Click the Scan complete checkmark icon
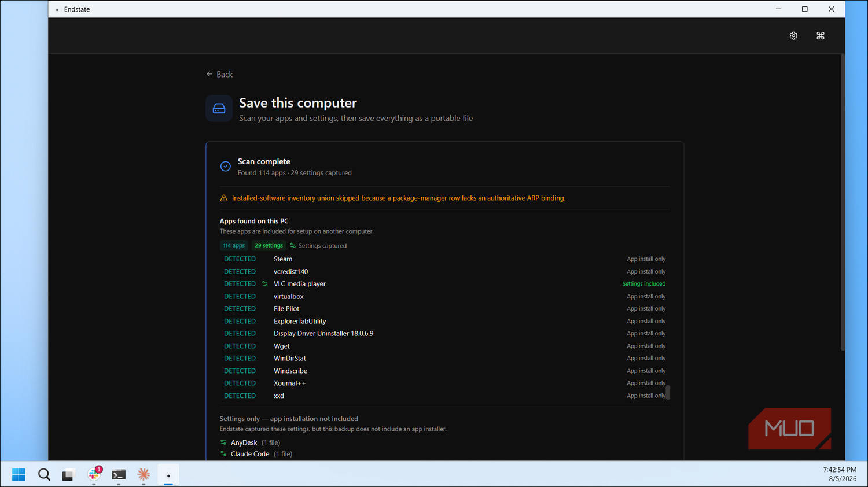The image size is (868, 487). coord(226,167)
